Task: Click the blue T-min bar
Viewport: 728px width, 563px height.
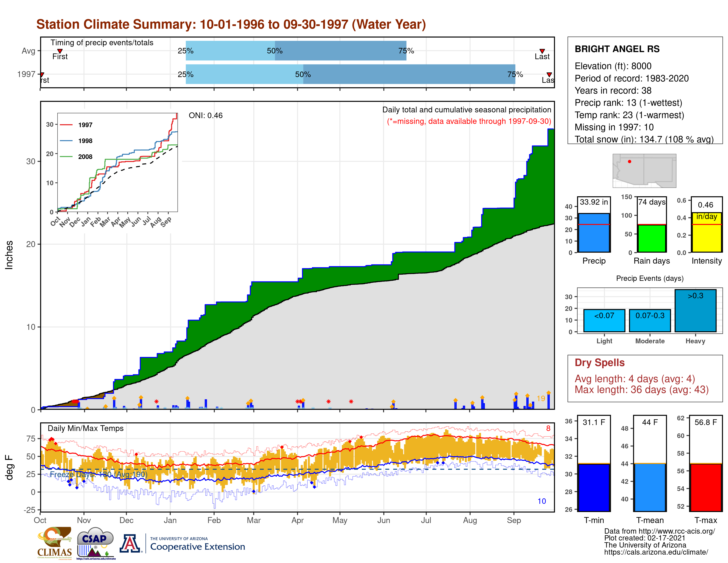Action: tap(594, 487)
